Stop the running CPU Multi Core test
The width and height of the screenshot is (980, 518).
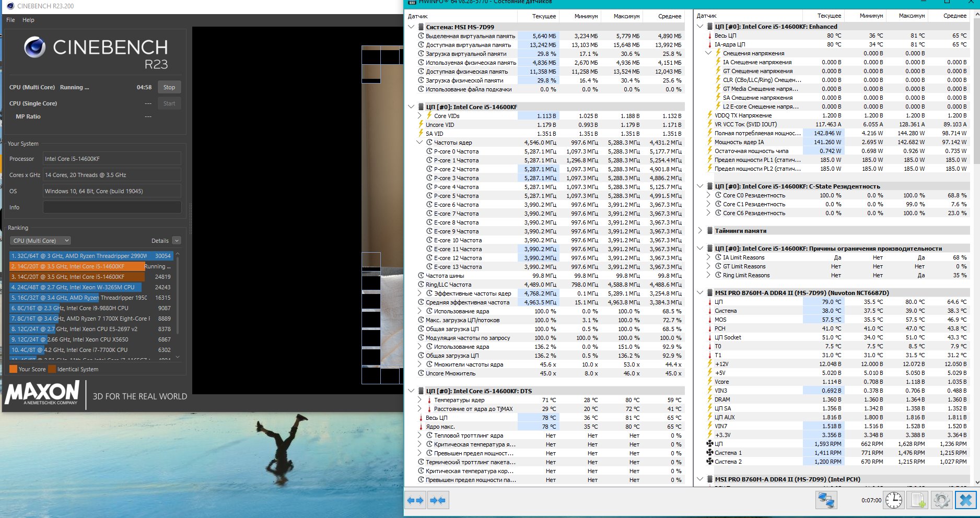(169, 87)
